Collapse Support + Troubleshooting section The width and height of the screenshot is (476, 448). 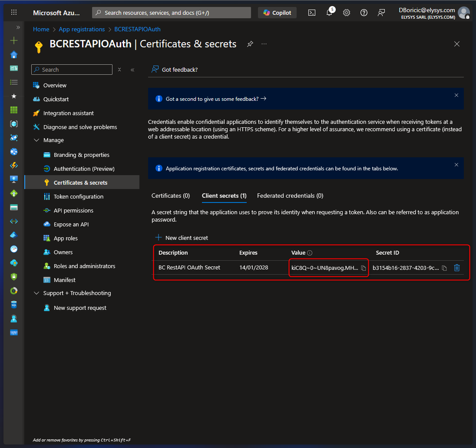pyautogui.click(x=36, y=293)
